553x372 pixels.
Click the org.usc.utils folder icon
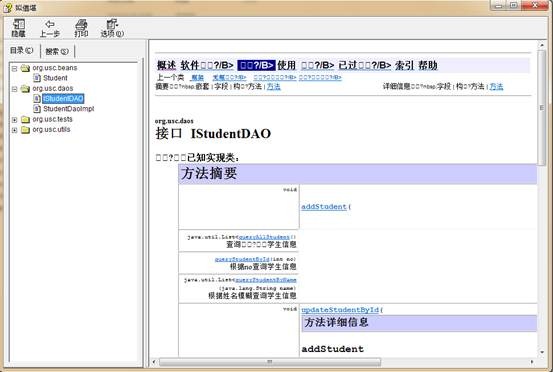[25, 130]
